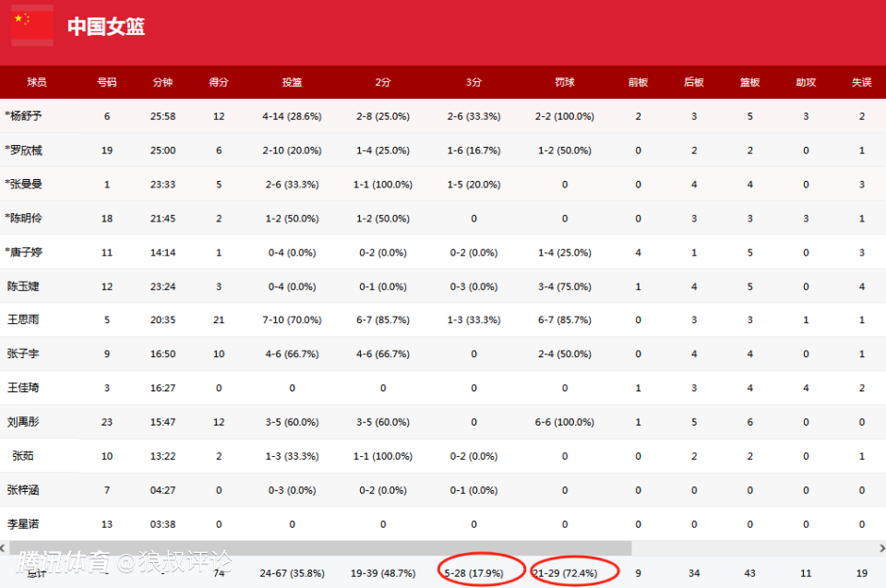
Task: Select player name 刘禹彤
Action: click(x=23, y=422)
